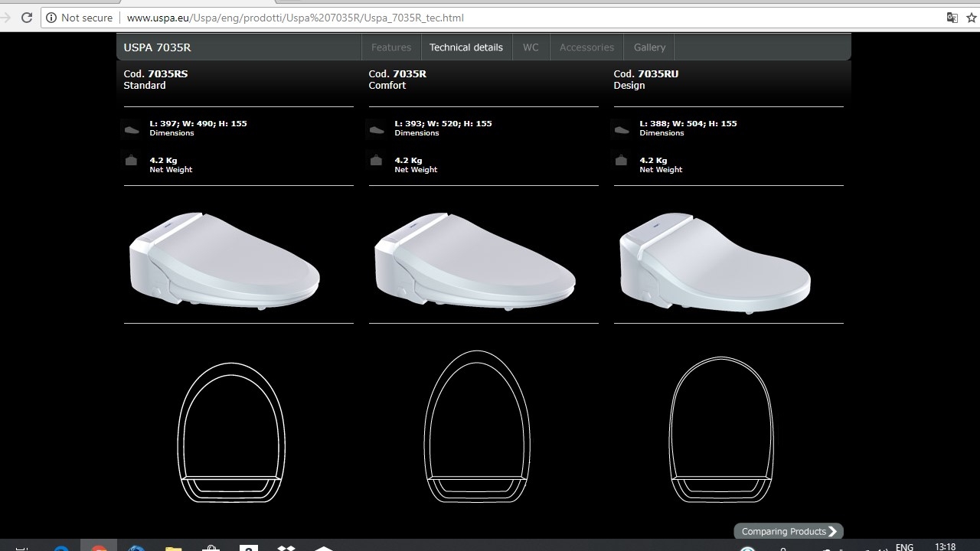Click the dimensions icon for 7035R Comfort

pos(377,129)
